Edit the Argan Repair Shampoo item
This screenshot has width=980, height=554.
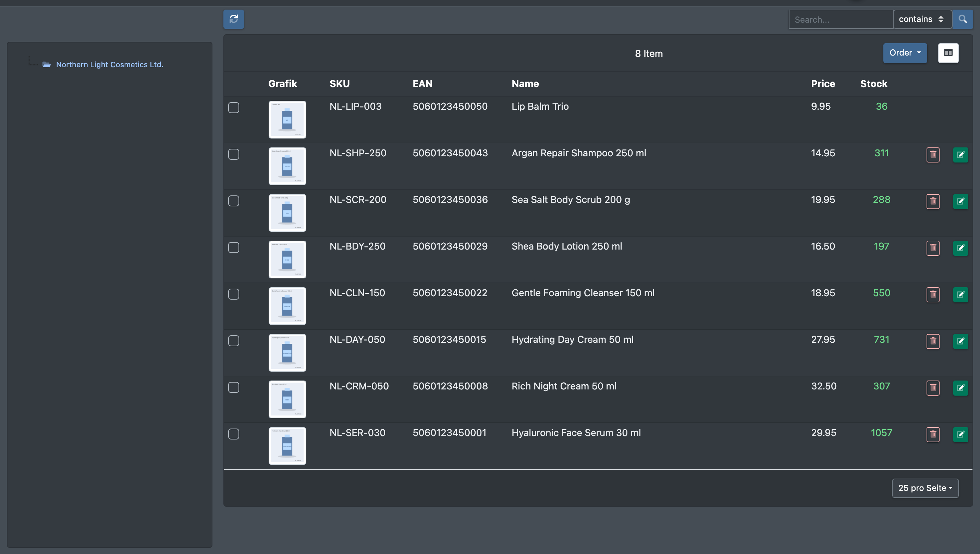coord(960,155)
